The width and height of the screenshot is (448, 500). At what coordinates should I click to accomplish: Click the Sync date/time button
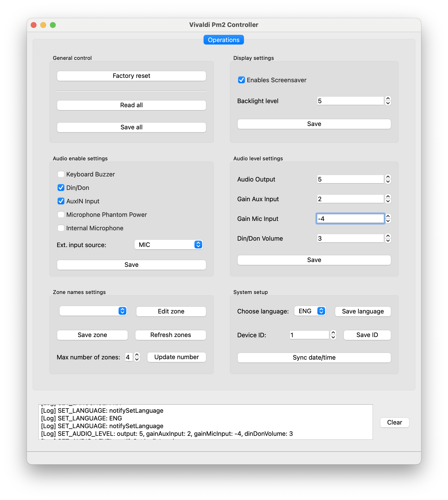click(314, 357)
